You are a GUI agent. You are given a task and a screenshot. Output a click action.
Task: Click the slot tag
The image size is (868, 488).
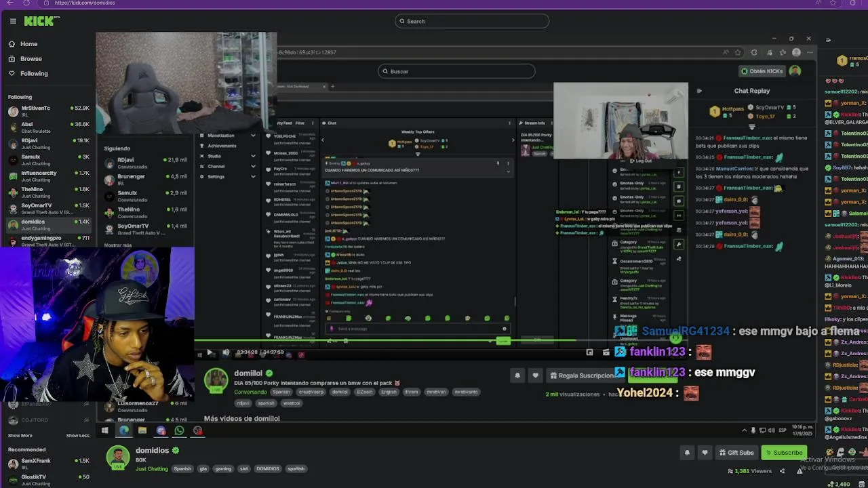tap(244, 469)
